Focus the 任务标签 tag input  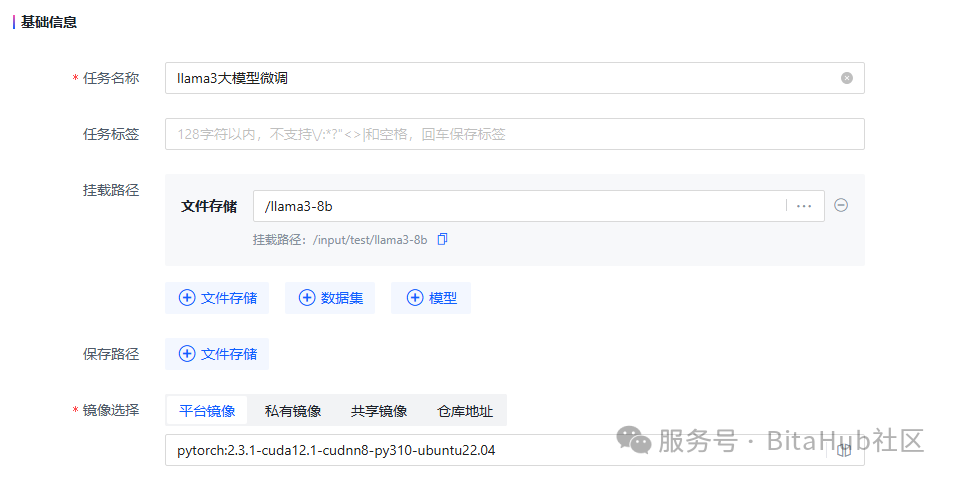click(515, 134)
